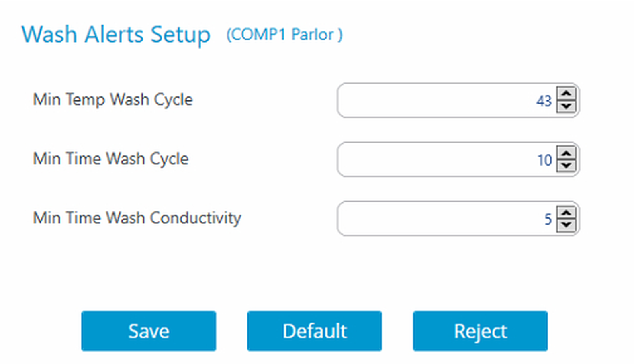Click into the Min Time Wash Cycle field
634x364 pixels.
434,160
